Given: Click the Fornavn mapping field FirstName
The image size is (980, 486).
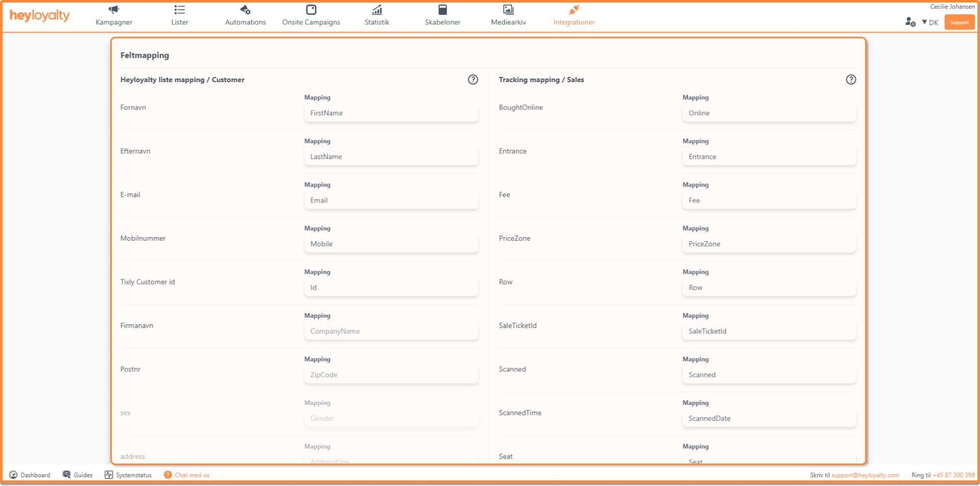Looking at the screenshot, I should pos(391,113).
